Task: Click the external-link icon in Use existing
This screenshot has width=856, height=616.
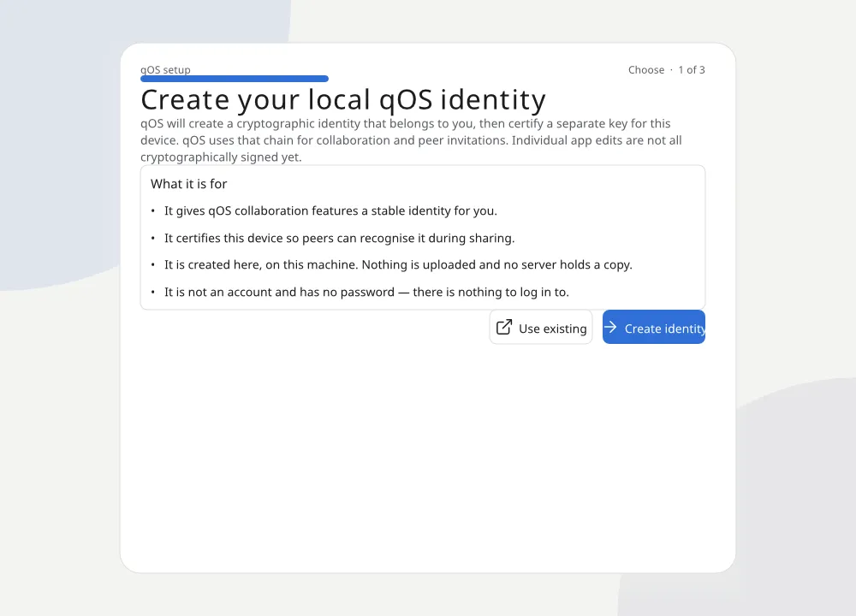Action: click(x=504, y=328)
